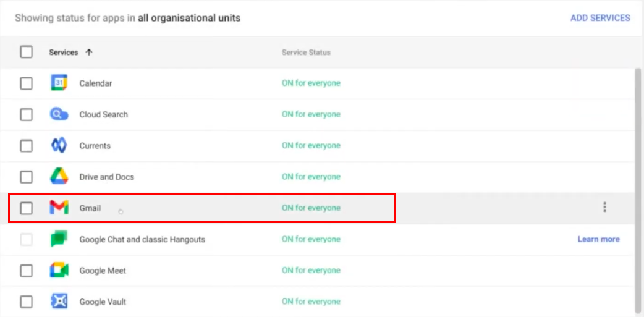Click 'ON for everyone' in Drive and Docs row

(x=311, y=177)
